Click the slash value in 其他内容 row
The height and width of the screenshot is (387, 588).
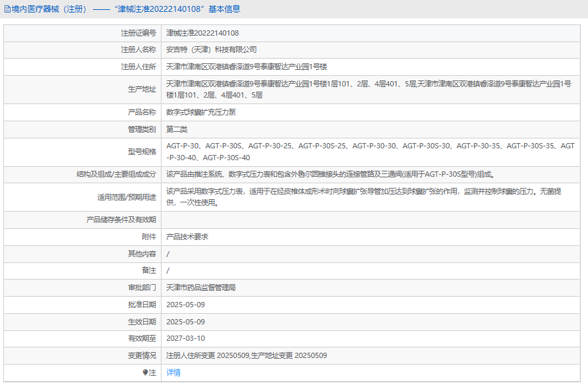167,254
